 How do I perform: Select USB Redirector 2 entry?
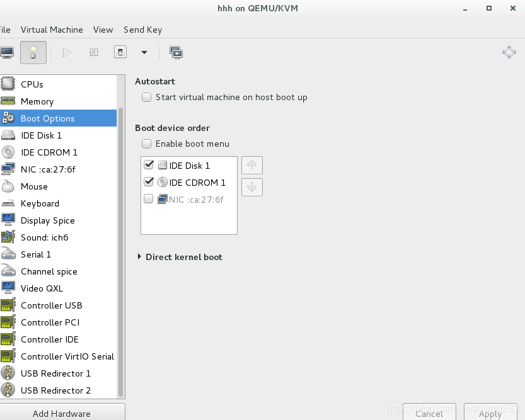click(58, 390)
